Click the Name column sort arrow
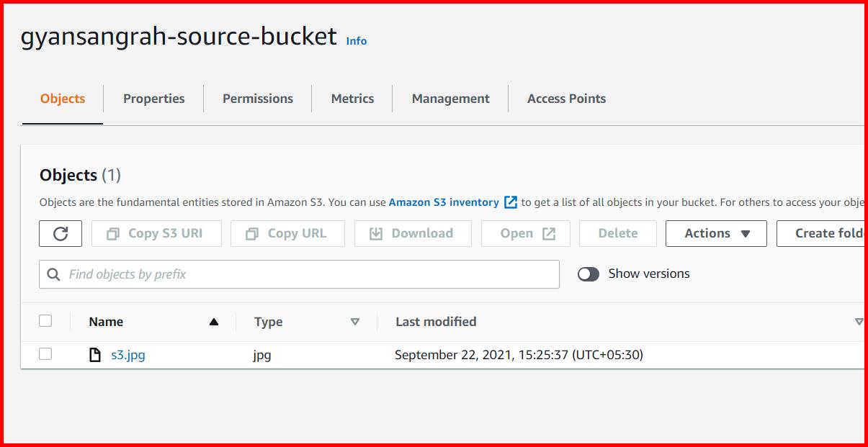 pyautogui.click(x=214, y=322)
